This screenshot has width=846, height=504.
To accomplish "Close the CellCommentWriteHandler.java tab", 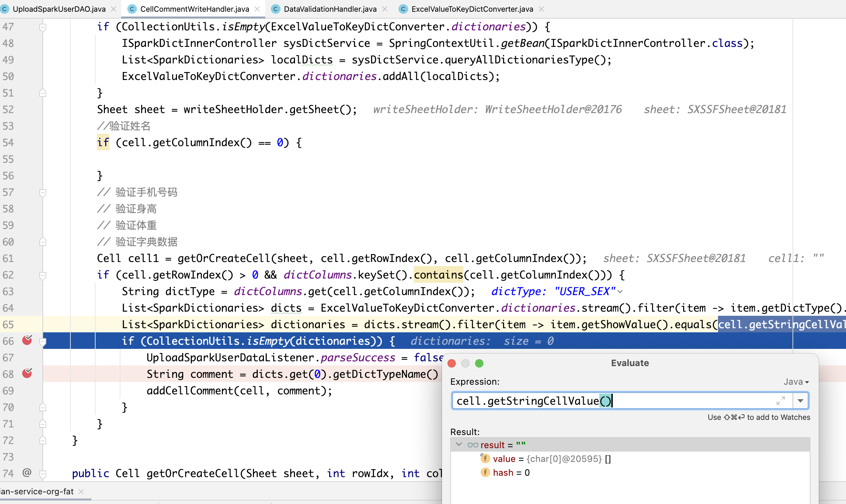I will [257, 9].
